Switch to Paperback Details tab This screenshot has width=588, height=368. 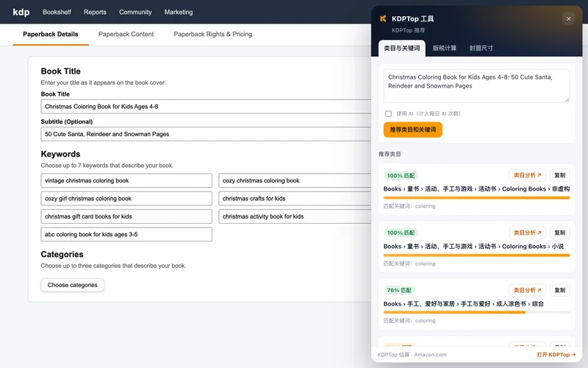click(x=51, y=34)
